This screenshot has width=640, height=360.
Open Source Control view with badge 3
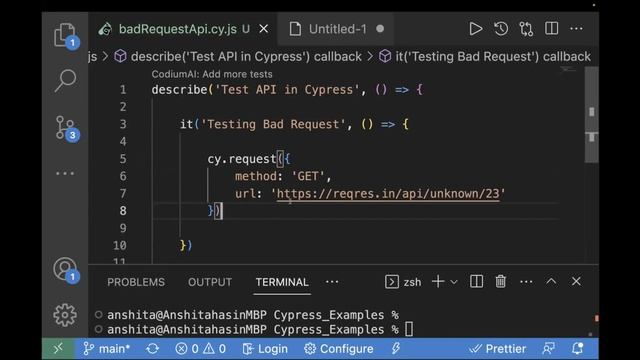[65, 127]
